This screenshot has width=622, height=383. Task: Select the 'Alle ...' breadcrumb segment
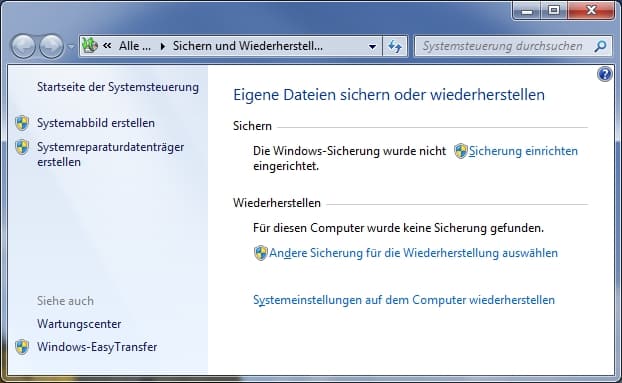click(x=135, y=46)
